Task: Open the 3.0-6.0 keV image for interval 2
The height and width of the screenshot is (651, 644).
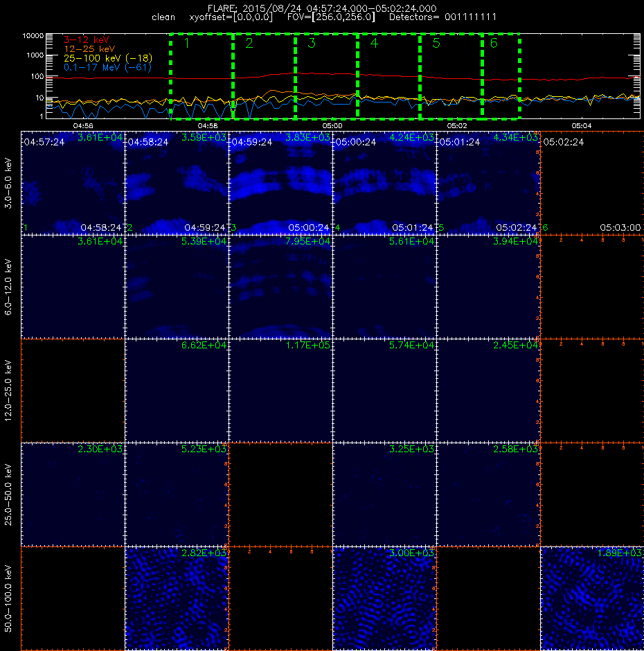Action: (177, 183)
